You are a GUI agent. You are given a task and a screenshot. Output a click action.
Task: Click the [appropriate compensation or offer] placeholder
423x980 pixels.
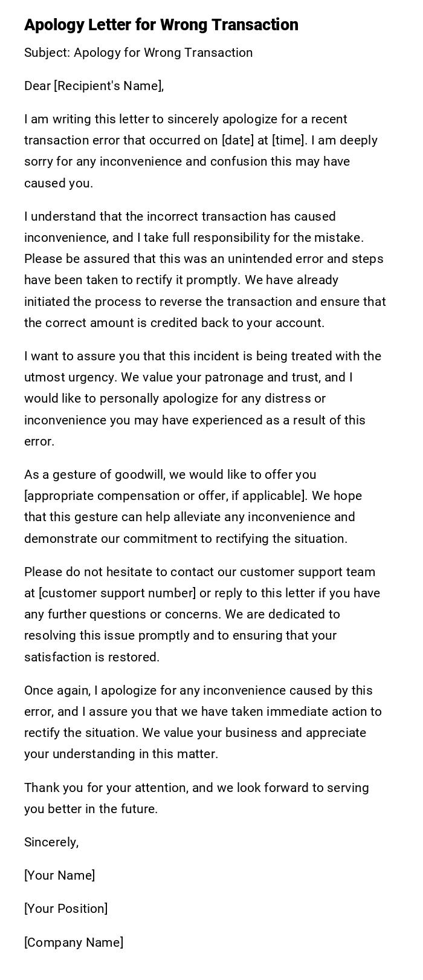[x=163, y=496]
